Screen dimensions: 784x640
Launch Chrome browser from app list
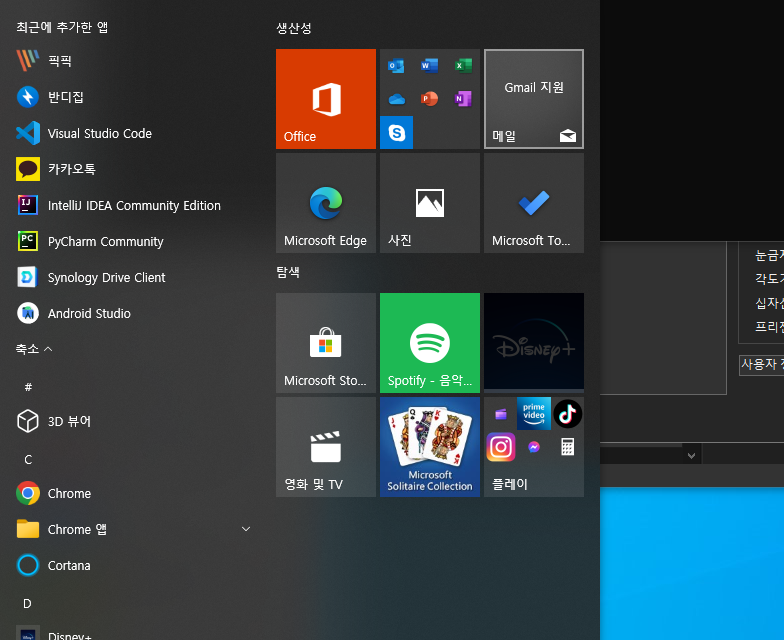pos(133,493)
